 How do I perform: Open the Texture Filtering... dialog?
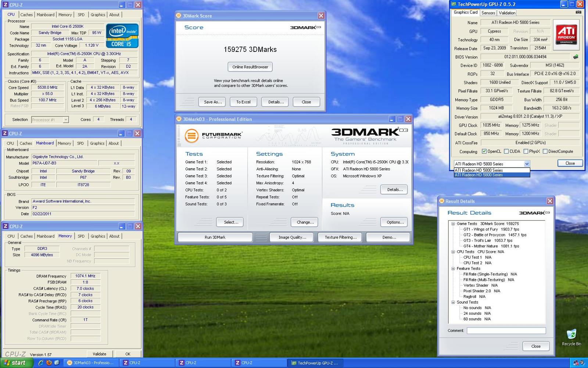click(340, 237)
